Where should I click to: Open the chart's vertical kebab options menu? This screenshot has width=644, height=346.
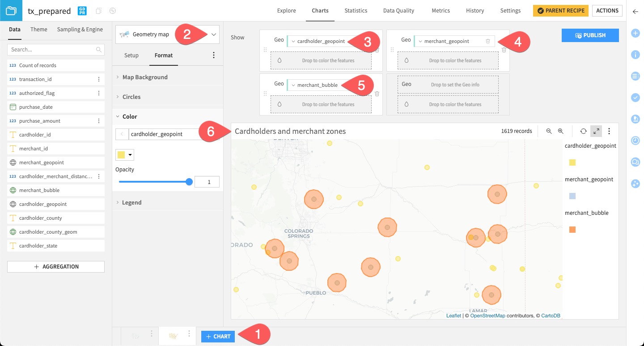click(x=609, y=131)
